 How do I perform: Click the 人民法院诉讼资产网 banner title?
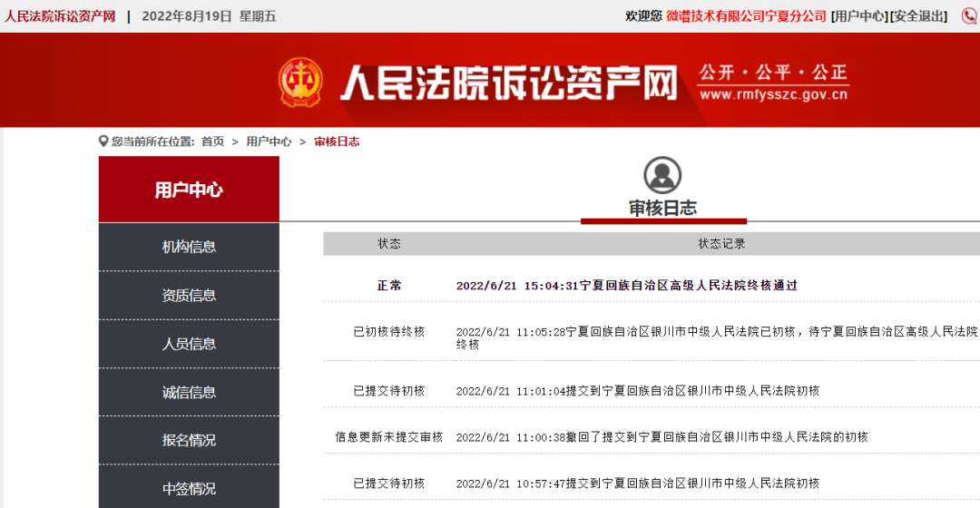(509, 83)
